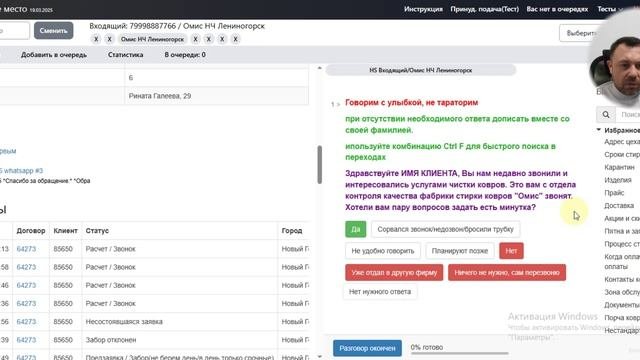
Task: Click the 0% готово progress bar
Action: (x=459, y=353)
